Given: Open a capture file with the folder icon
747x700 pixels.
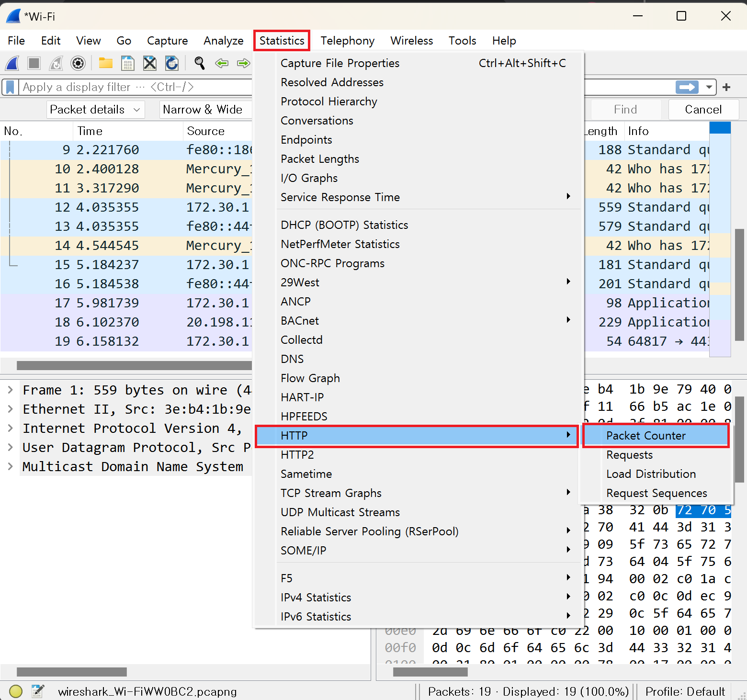Looking at the screenshot, I should pyautogui.click(x=105, y=63).
